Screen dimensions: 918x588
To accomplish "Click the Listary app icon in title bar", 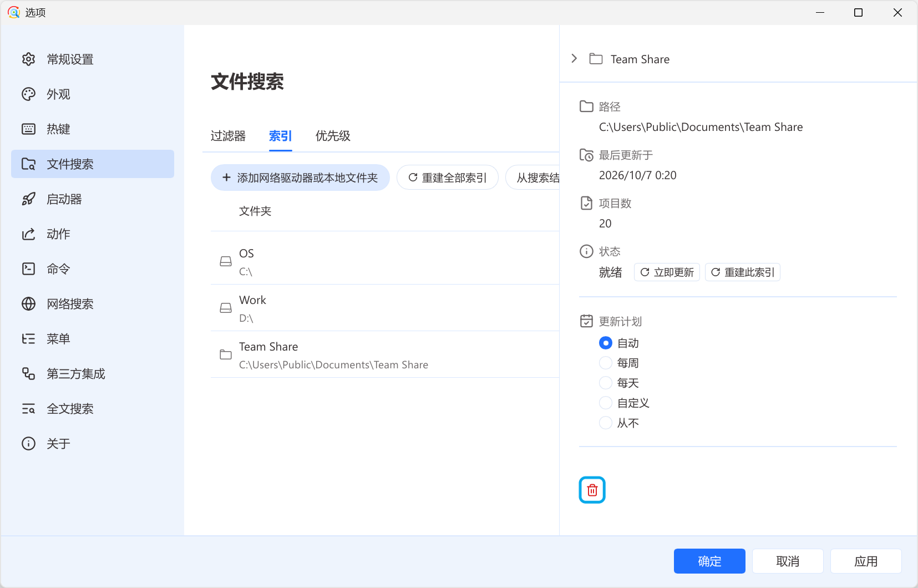I will (x=14, y=12).
